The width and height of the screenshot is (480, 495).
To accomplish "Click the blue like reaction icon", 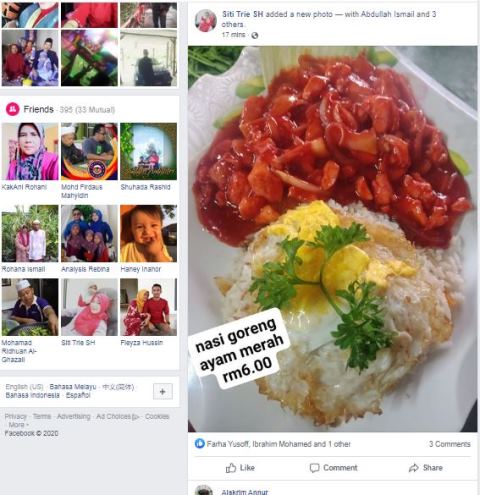I will [x=199, y=444].
